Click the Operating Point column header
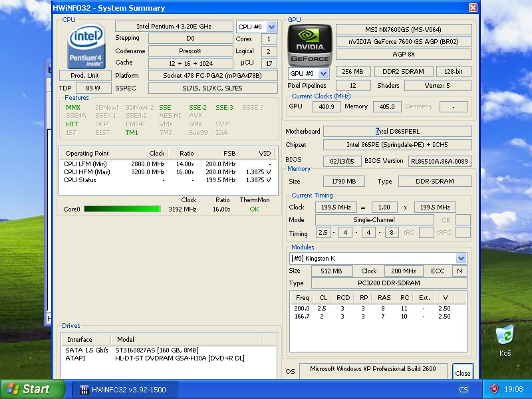Screen dimensions: 532x399 click(x=92, y=154)
